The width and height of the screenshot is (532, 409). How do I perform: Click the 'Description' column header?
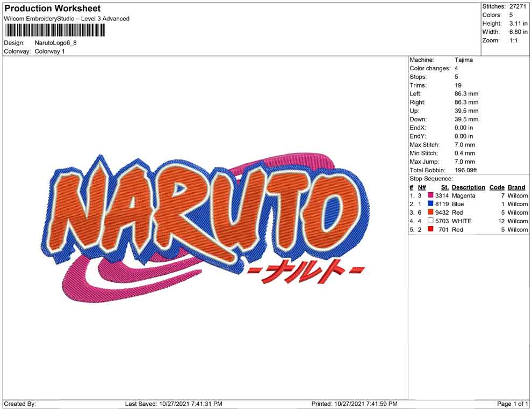click(469, 187)
